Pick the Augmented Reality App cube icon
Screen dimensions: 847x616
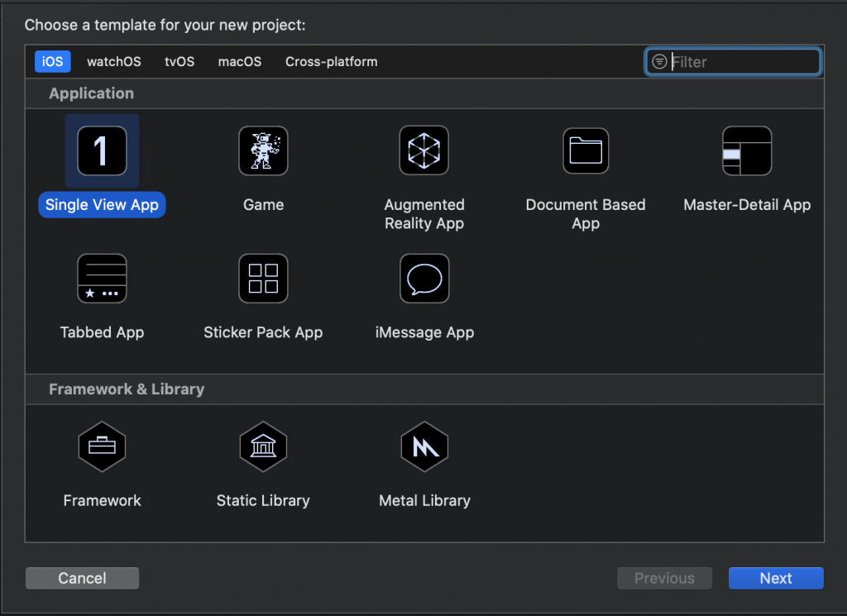[x=424, y=150]
